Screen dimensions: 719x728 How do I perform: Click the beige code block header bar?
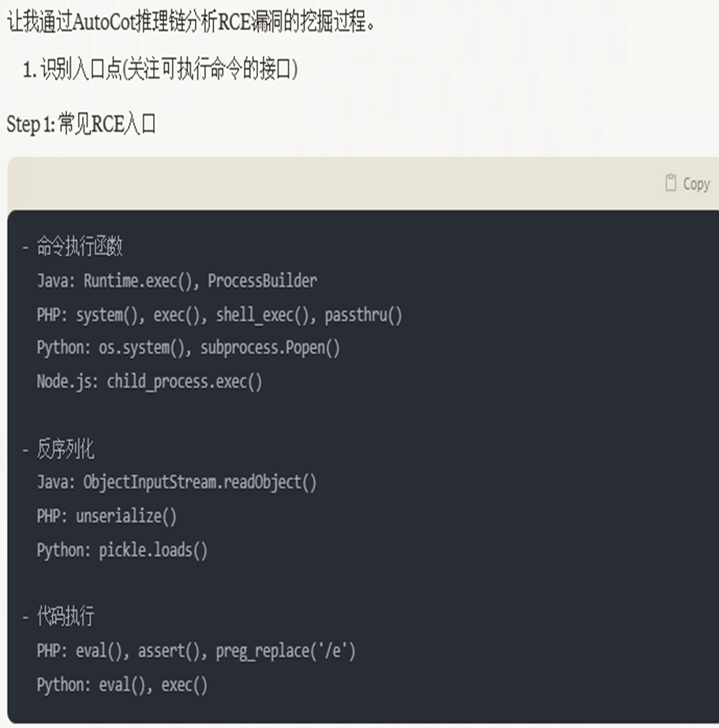click(x=363, y=184)
